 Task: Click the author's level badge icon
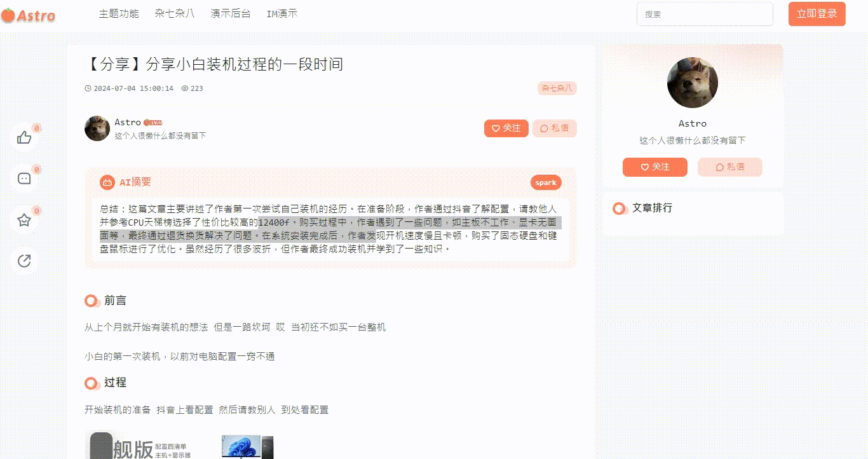click(x=153, y=123)
